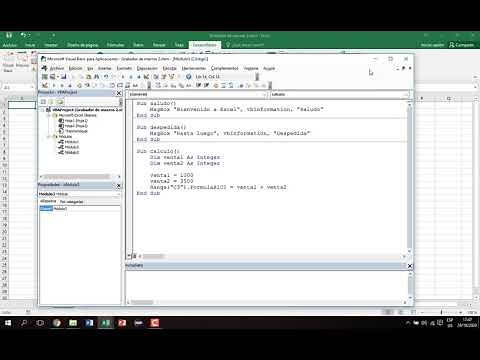Run the macro with the Run Sub icon
The image size is (480, 360).
123,77
